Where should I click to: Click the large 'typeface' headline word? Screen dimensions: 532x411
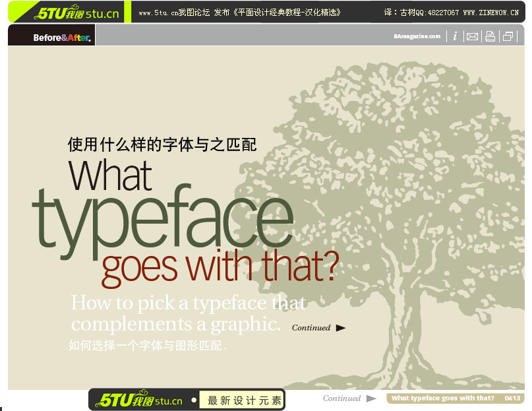(x=163, y=221)
